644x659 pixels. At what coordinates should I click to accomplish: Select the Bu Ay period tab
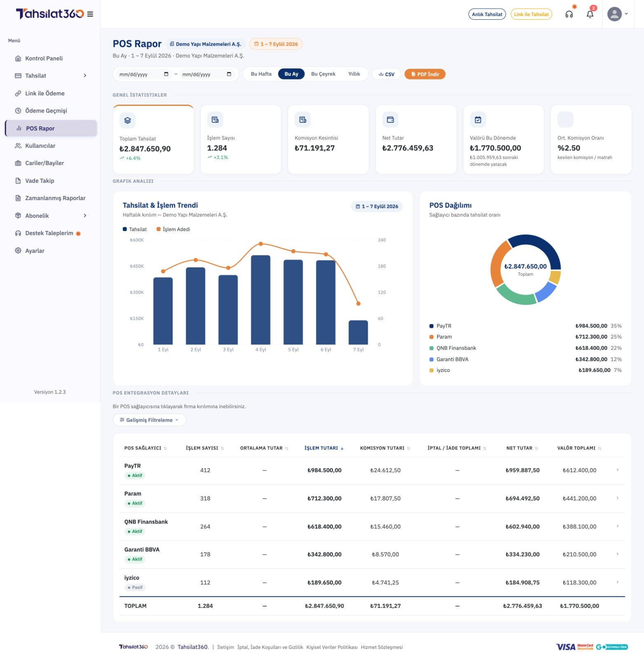(291, 74)
